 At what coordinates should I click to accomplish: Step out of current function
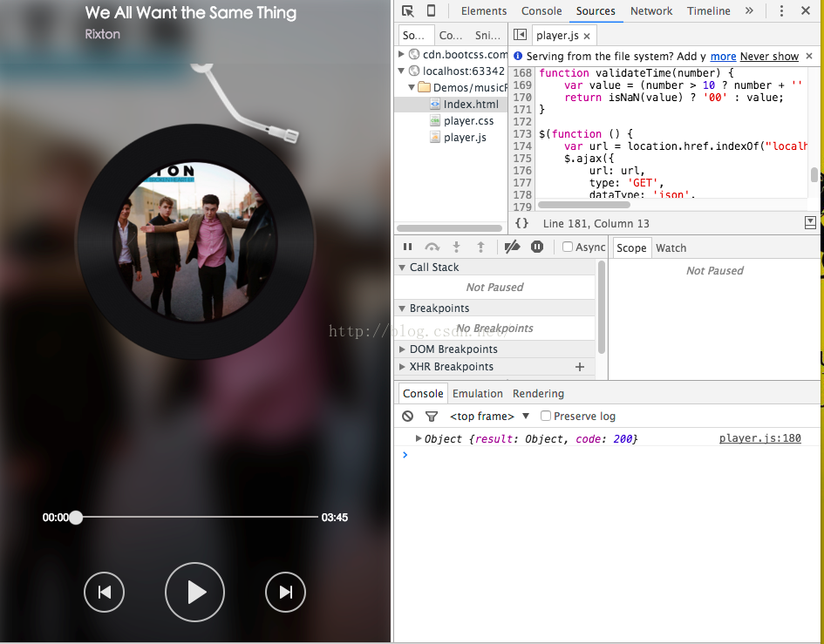coord(480,247)
